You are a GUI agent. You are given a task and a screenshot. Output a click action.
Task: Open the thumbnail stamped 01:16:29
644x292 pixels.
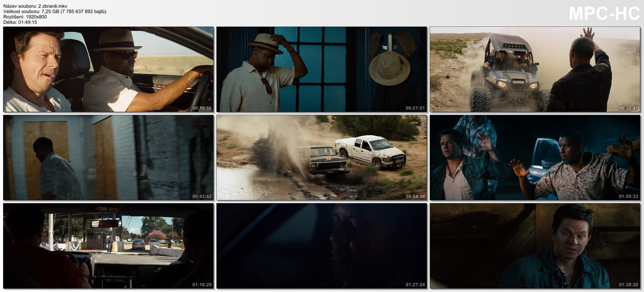click(108, 246)
